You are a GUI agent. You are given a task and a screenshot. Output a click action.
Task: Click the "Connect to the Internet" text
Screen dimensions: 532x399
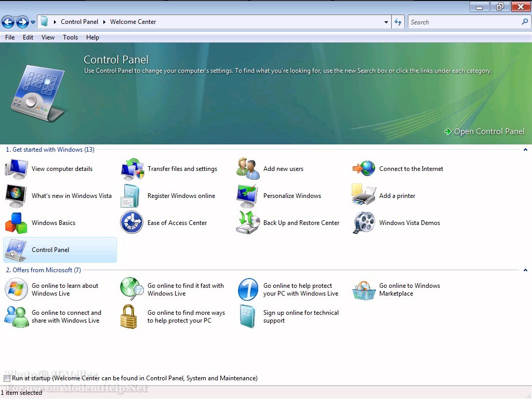pyautogui.click(x=411, y=169)
